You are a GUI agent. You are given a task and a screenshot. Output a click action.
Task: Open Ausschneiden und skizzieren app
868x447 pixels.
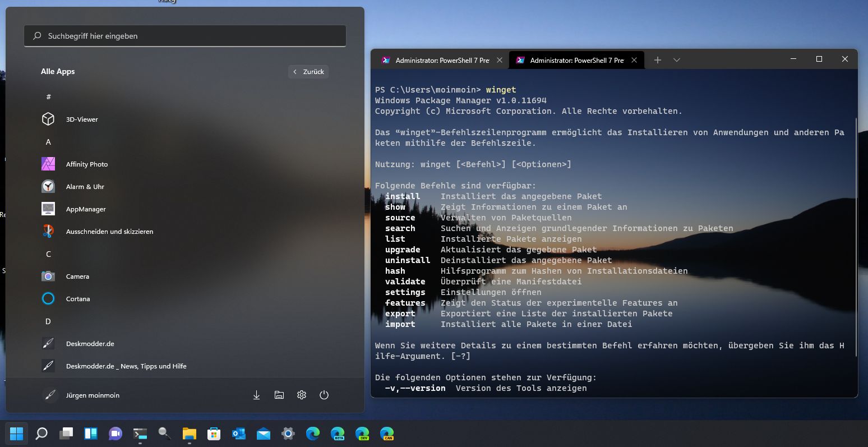[x=184, y=231]
